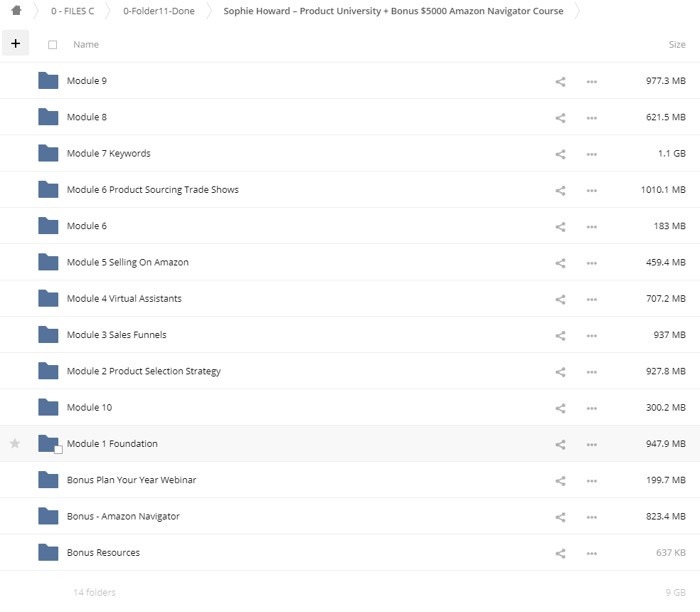The height and width of the screenshot is (612, 700).
Task: Share the Module 5 Selling On Amazon folder
Action: click(x=560, y=263)
